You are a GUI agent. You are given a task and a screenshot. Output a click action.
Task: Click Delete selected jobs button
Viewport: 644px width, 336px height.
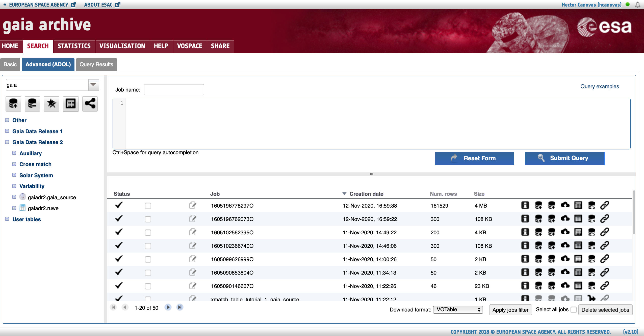(605, 310)
